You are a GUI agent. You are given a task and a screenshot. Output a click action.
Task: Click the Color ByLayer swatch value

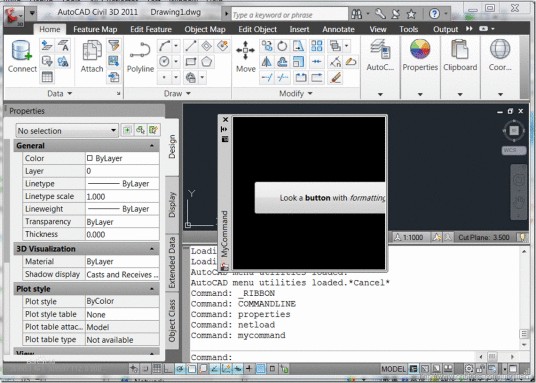pos(122,158)
